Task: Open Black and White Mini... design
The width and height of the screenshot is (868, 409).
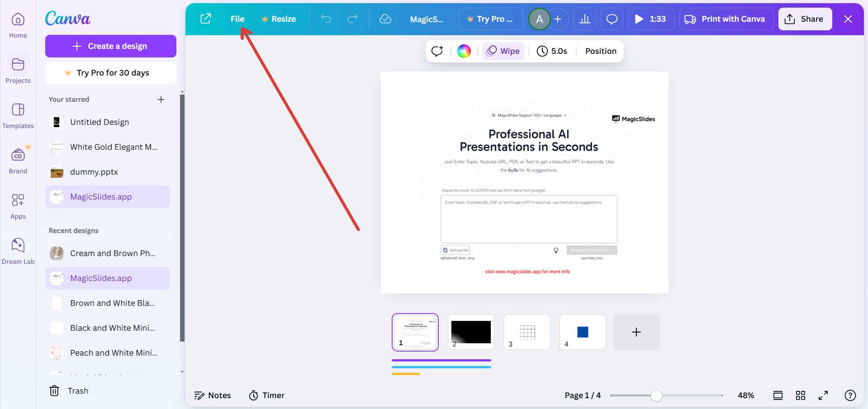Action: (108, 328)
